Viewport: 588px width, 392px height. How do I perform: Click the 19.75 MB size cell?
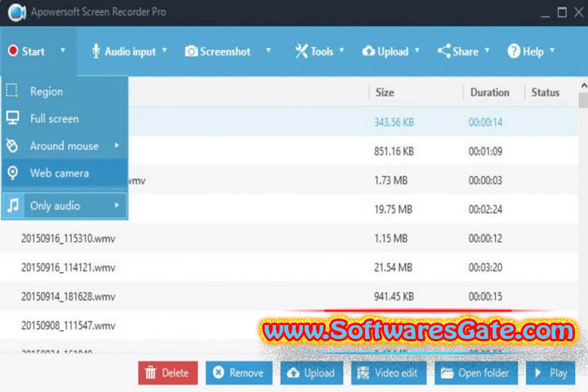click(393, 209)
